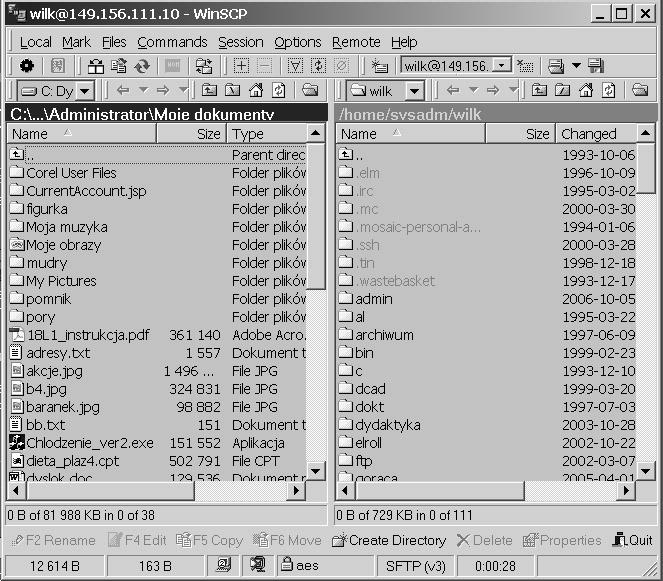Open Preferences with the gear icon
Viewport: 663px width, 581px height.
(27, 66)
